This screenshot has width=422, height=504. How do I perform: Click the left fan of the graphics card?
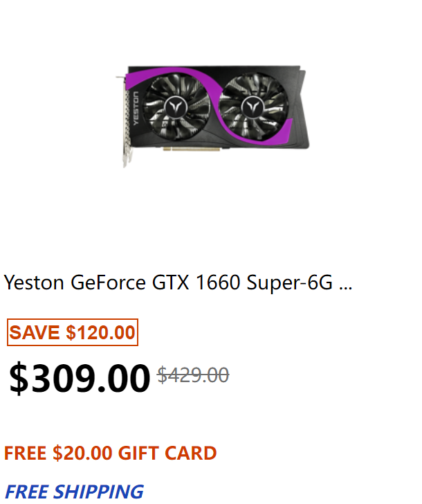click(x=175, y=106)
